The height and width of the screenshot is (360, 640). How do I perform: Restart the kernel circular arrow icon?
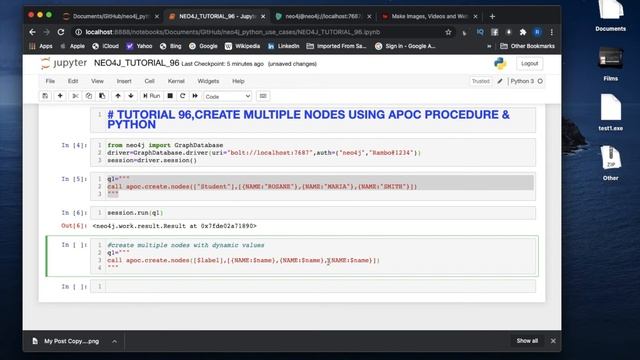click(x=182, y=96)
